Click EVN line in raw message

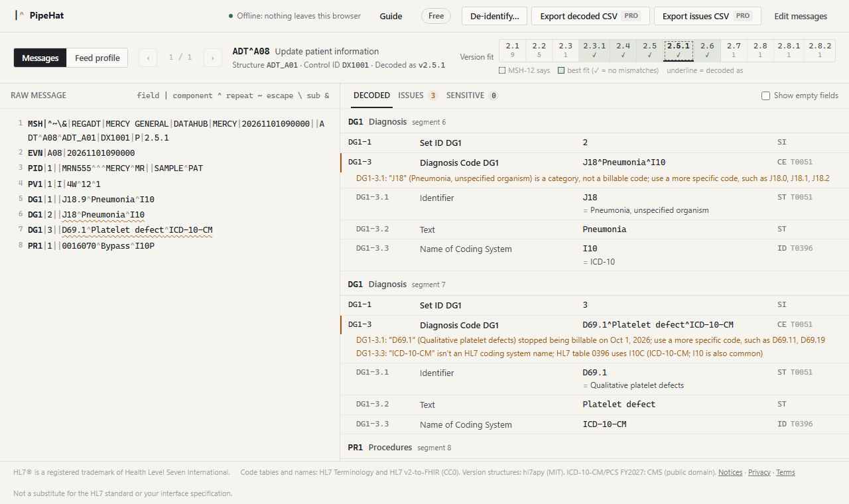(x=81, y=153)
